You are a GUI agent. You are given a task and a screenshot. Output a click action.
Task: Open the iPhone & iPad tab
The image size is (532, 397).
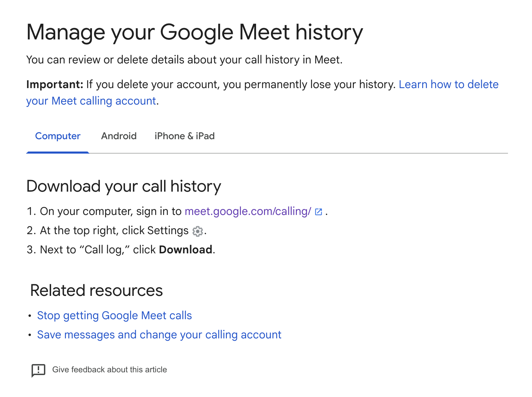[x=184, y=136]
